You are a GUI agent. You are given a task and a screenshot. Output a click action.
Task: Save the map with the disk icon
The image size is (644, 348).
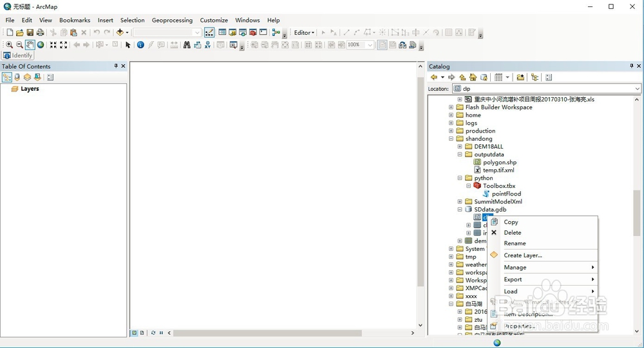coord(30,32)
